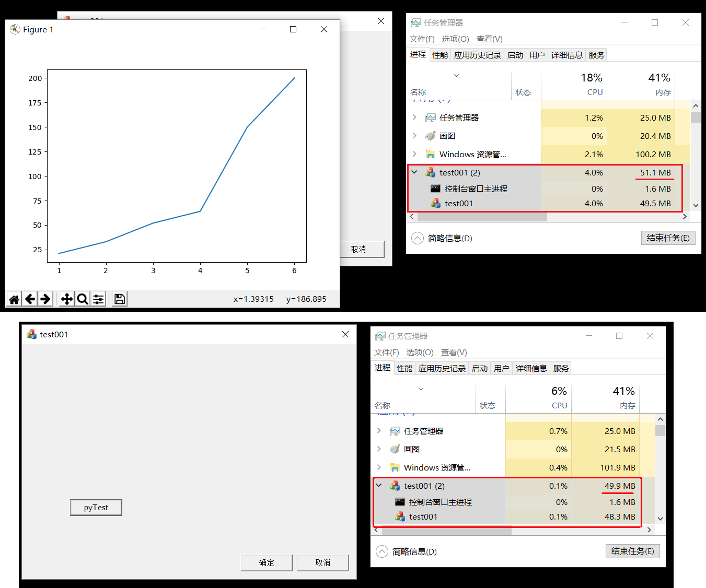Click the horizontal scrollbar right arrow in the lower Task Manager
The width and height of the screenshot is (706, 588).
click(x=649, y=530)
